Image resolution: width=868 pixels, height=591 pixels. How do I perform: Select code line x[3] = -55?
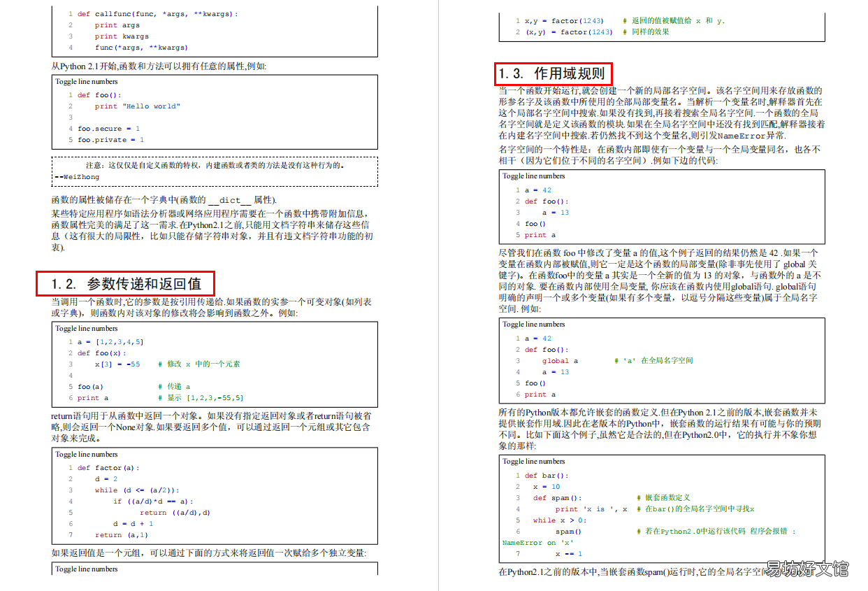[117, 364]
